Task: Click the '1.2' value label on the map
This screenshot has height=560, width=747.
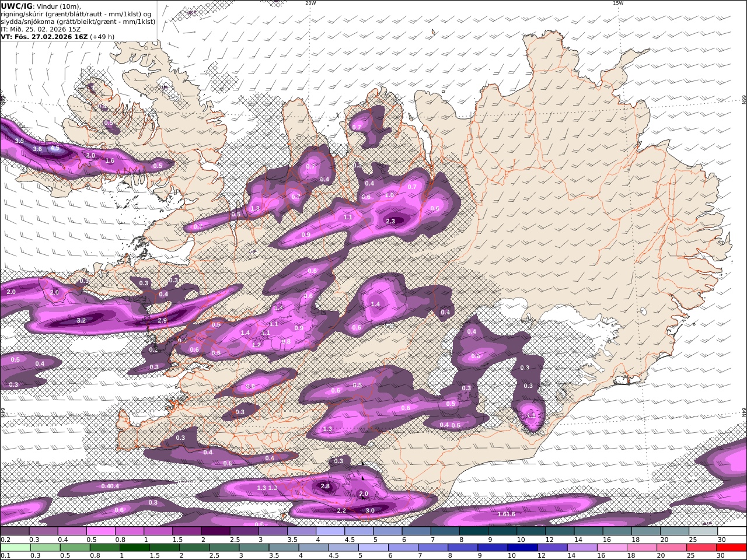Action: pos(256,345)
